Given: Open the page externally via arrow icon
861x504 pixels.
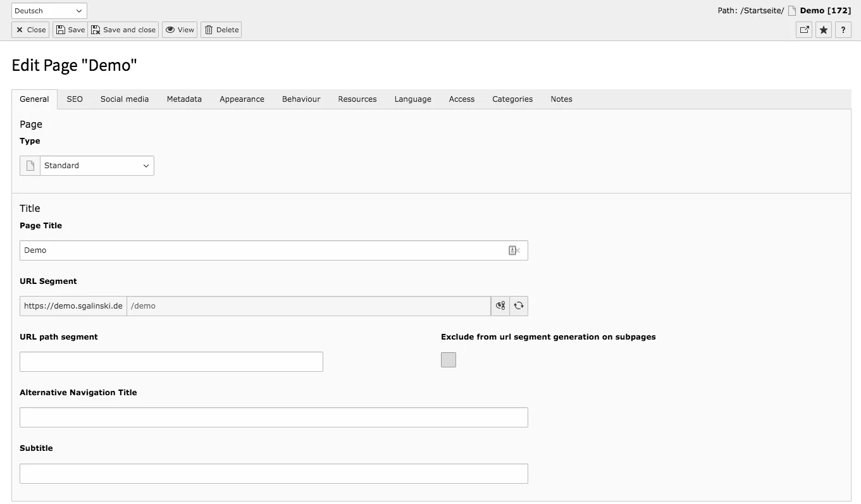Looking at the screenshot, I should point(803,29).
